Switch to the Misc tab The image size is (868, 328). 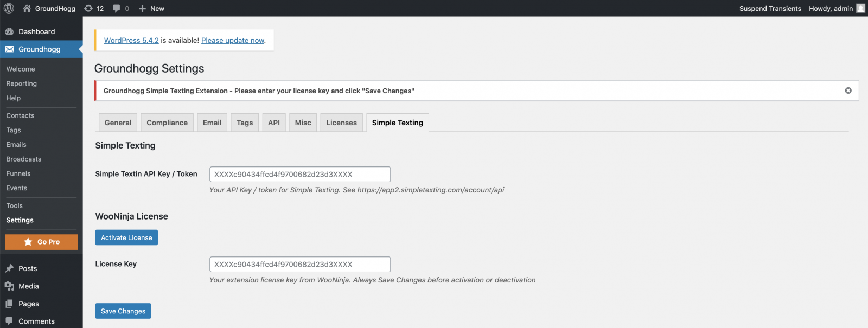(x=303, y=123)
